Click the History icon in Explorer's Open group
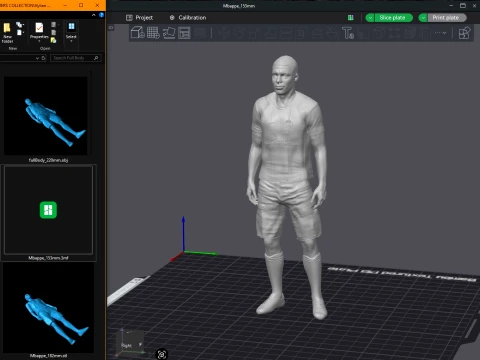 coord(53,40)
